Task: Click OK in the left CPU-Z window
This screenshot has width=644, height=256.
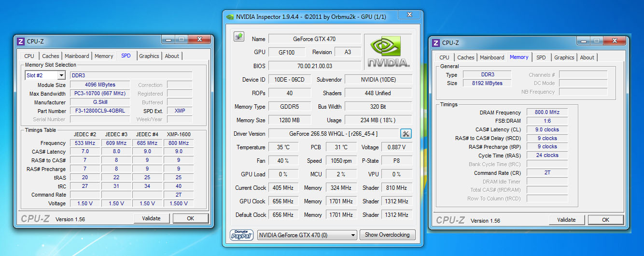Action: click(x=190, y=218)
